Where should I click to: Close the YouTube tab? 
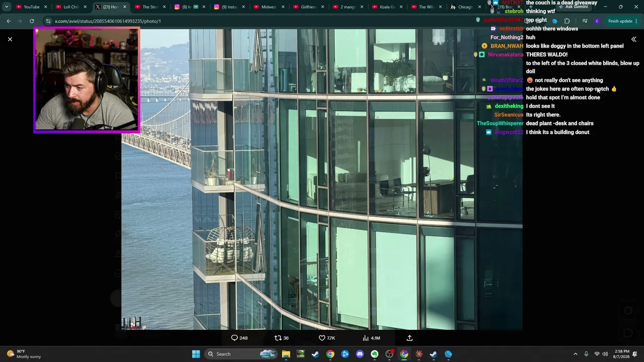[45, 7]
